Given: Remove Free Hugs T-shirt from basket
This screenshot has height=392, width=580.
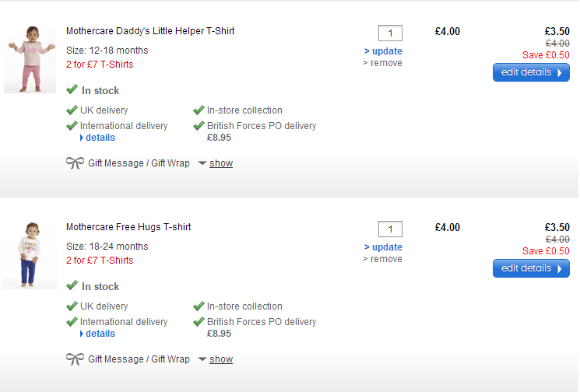Looking at the screenshot, I should coord(383,259).
